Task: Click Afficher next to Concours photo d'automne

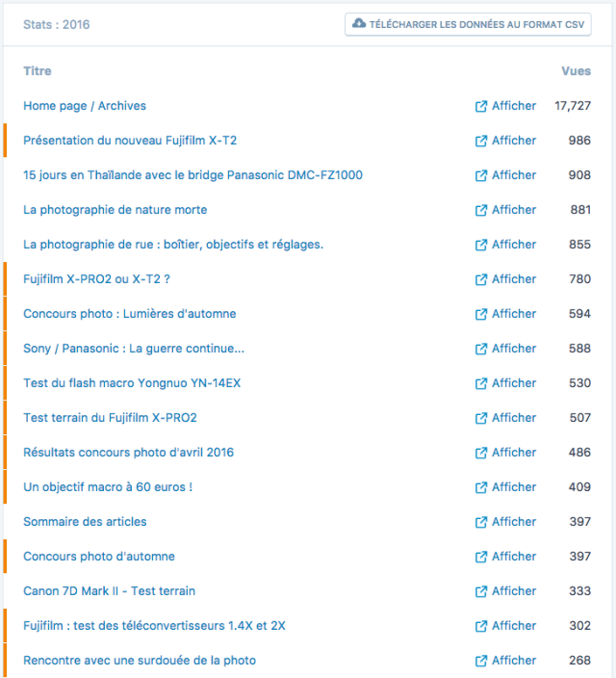Action: click(x=513, y=557)
